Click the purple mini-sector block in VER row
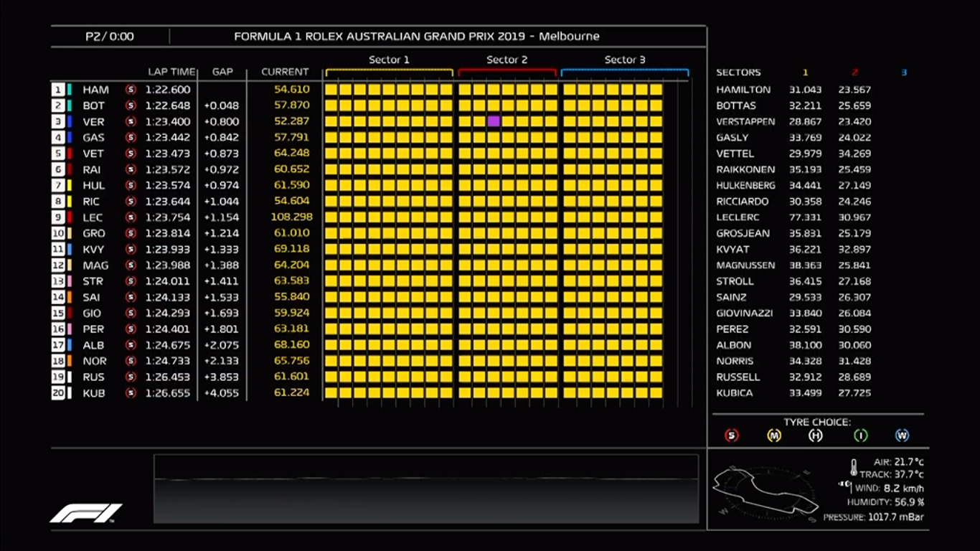The image size is (980, 551). pos(494,121)
